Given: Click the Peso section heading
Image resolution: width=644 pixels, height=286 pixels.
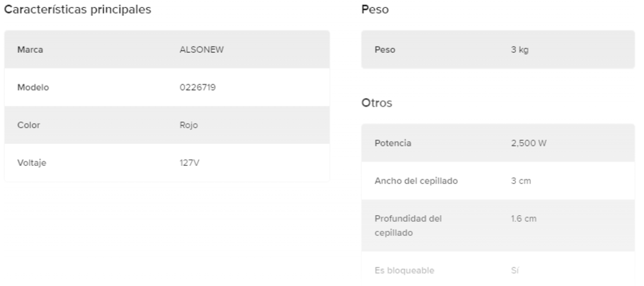Looking at the screenshot, I should pos(375,11).
